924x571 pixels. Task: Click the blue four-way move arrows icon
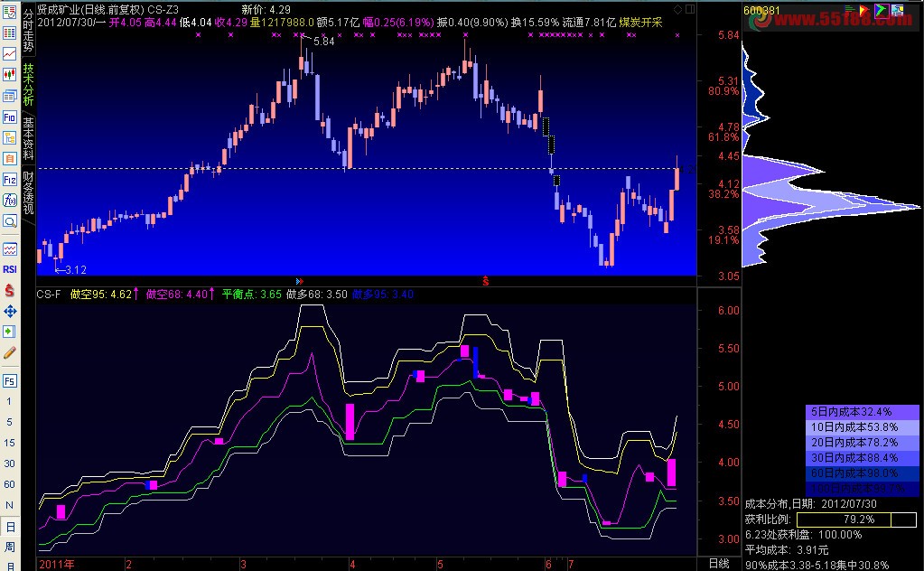(9, 311)
